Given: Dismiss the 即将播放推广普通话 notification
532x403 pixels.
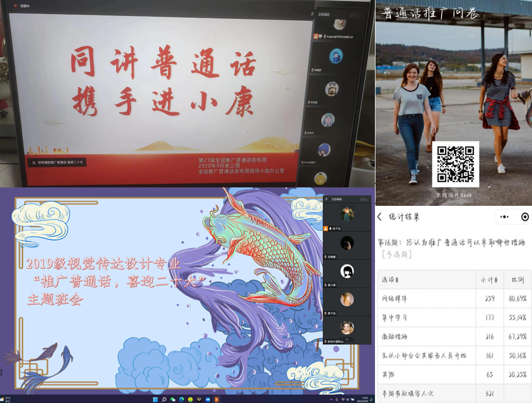Looking at the screenshot, I should pos(34,162).
